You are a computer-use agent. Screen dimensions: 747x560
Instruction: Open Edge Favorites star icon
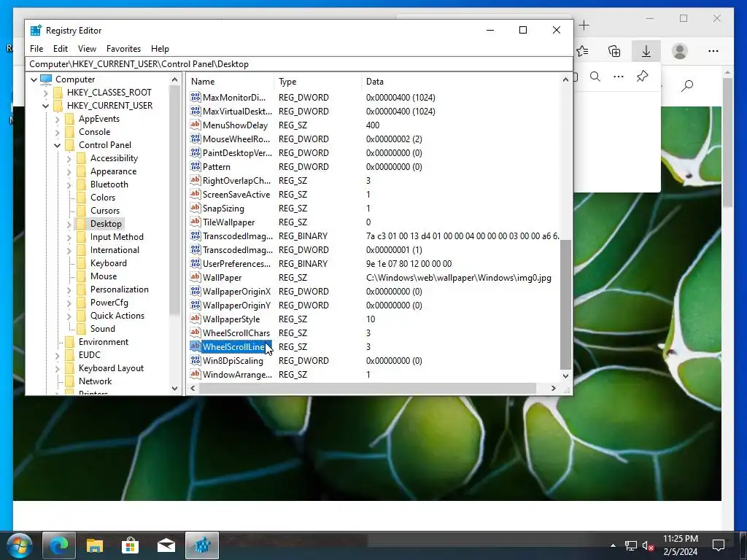(x=582, y=50)
